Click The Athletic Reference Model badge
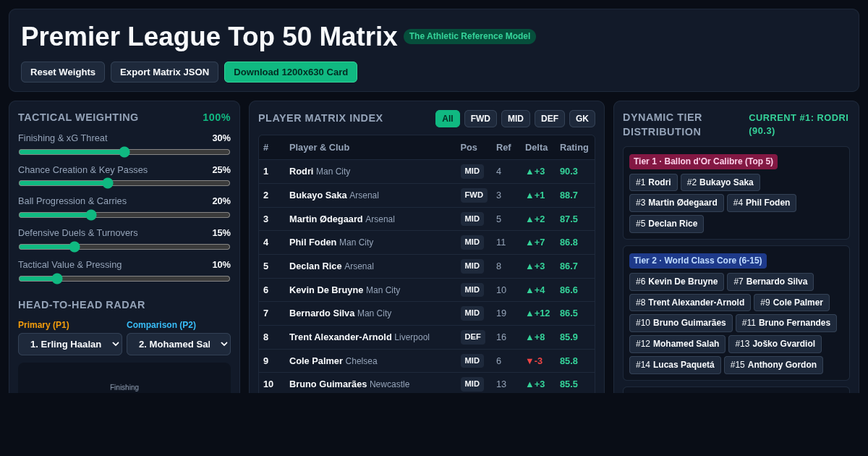Viewport: 868px width, 456px height. coord(469,36)
